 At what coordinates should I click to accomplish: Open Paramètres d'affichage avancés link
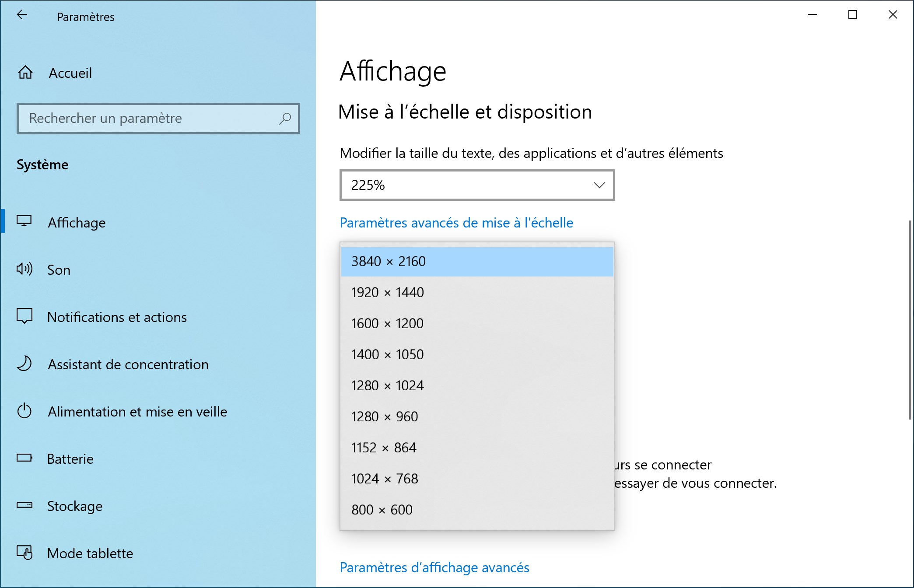pos(434,567)
